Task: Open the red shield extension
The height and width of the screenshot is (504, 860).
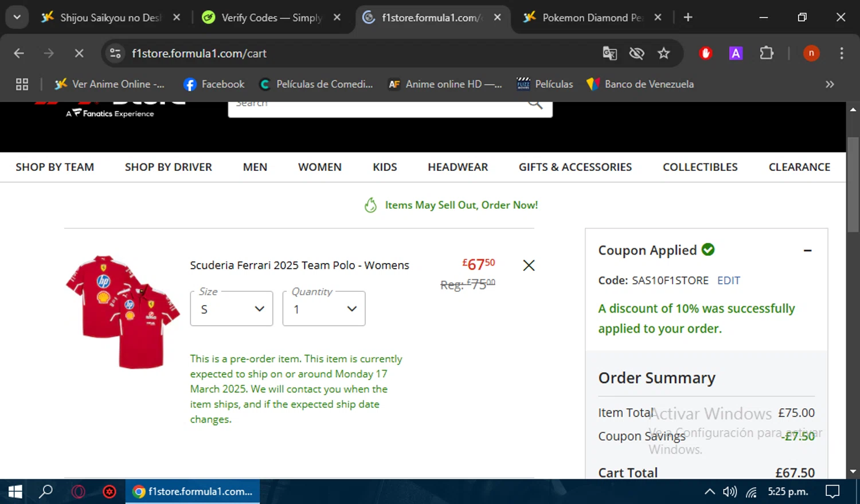Action: [x=706, y=53]
